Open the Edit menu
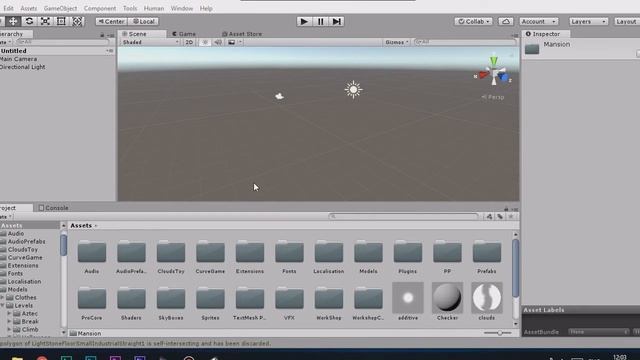 pos(8,8)
